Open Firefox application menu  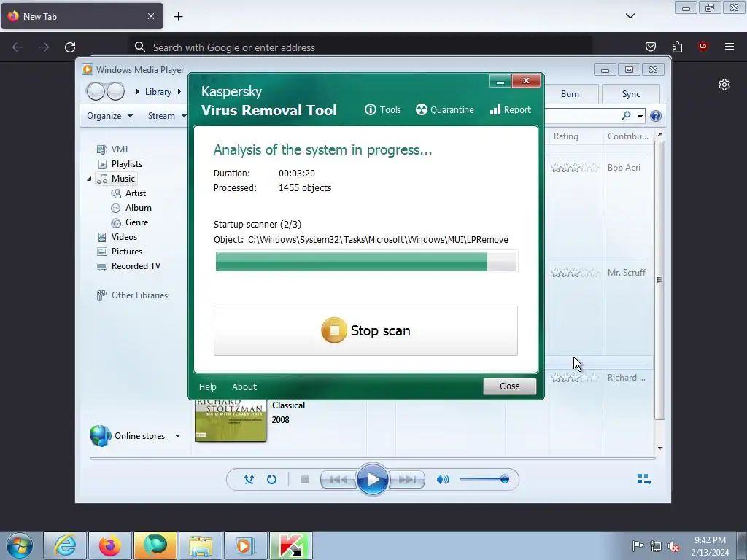729,47
